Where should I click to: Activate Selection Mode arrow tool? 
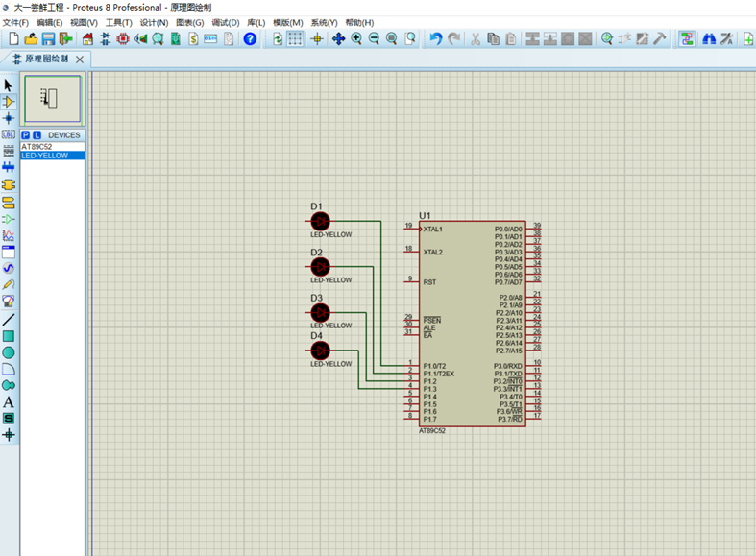9,85
